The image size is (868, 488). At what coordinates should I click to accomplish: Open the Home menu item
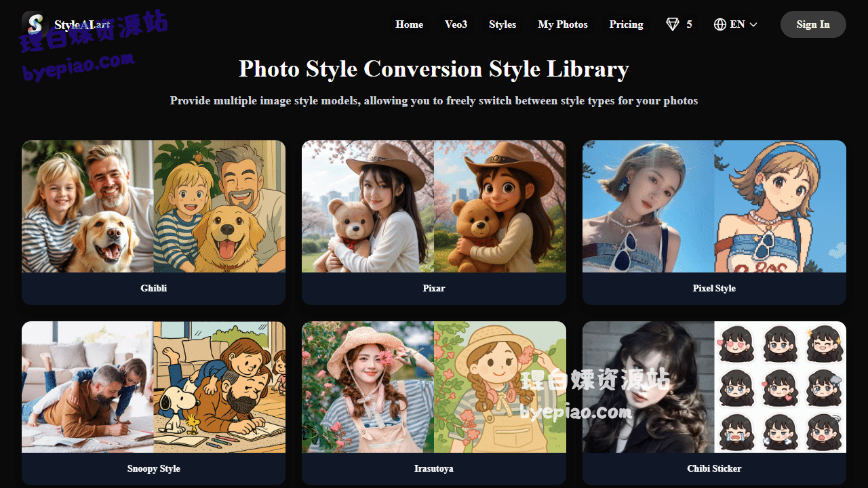point(410,24)
